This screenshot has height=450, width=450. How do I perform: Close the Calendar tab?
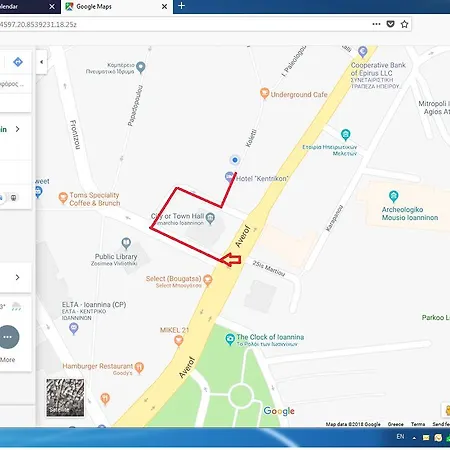52,6
